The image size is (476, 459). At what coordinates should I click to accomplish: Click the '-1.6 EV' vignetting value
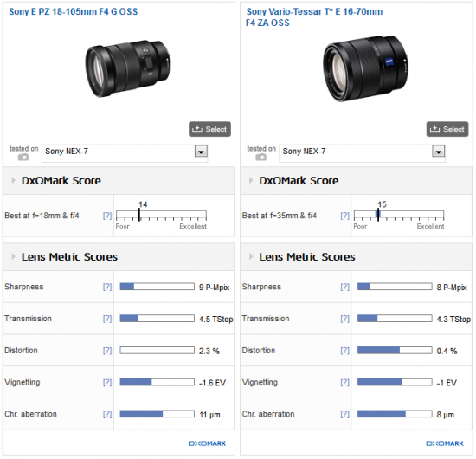(213, 383)
